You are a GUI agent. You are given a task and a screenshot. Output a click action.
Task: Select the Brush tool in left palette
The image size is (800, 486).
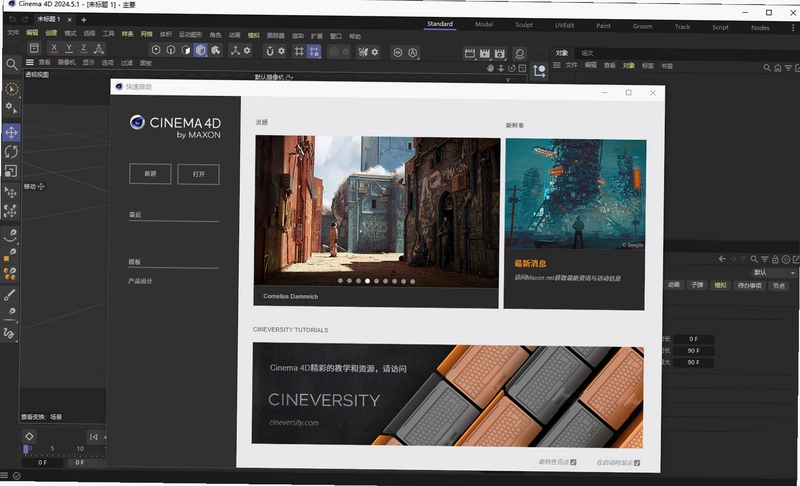click(x=10, y=295)
